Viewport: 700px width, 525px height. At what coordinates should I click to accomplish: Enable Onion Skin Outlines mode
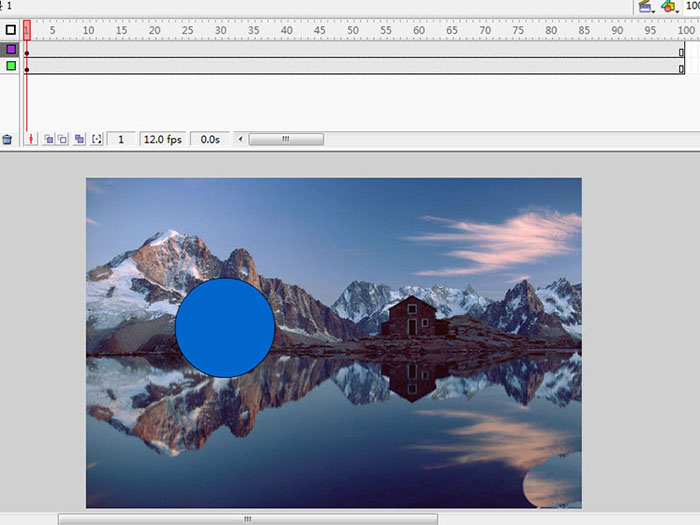62,140
